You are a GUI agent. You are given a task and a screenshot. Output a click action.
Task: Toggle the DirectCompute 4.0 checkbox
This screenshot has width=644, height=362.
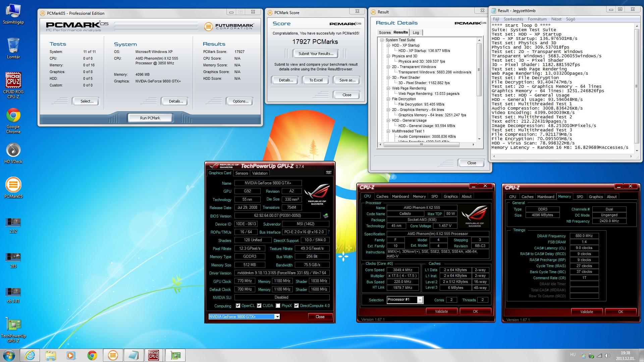coord(296,306)
